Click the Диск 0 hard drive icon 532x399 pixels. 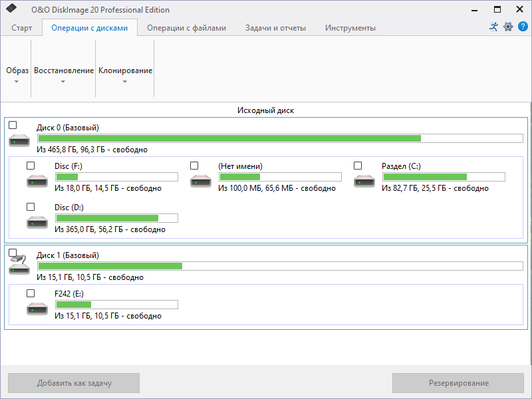click(19, 140)
